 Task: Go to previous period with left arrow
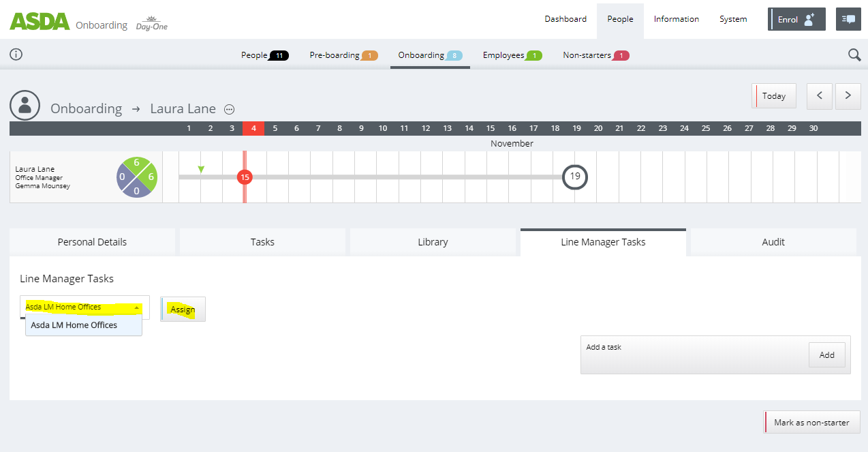click(x=820, y=96)
